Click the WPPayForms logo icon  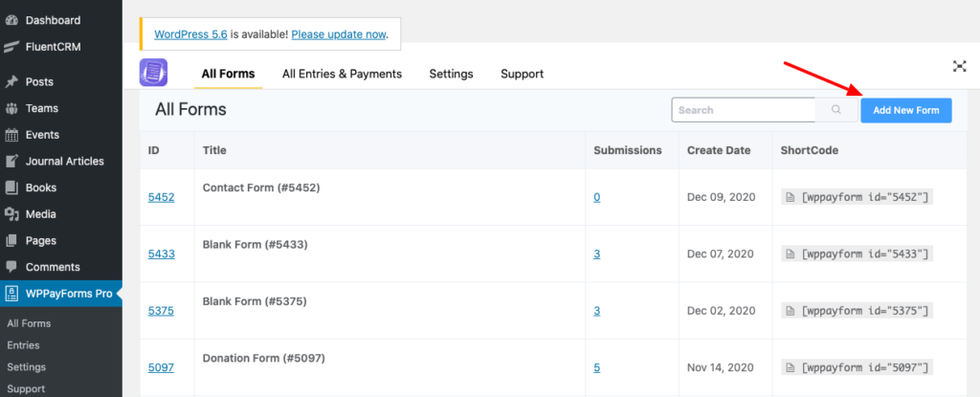154,73
